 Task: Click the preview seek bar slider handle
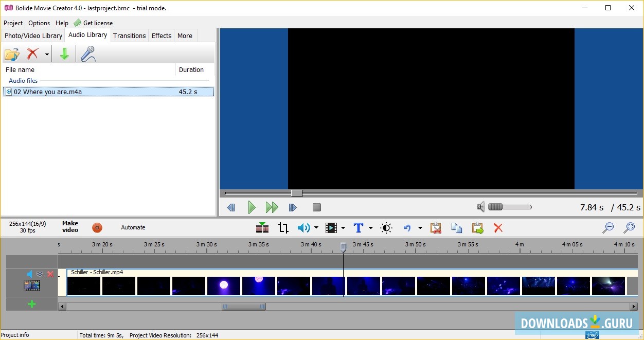click(296, 193)
